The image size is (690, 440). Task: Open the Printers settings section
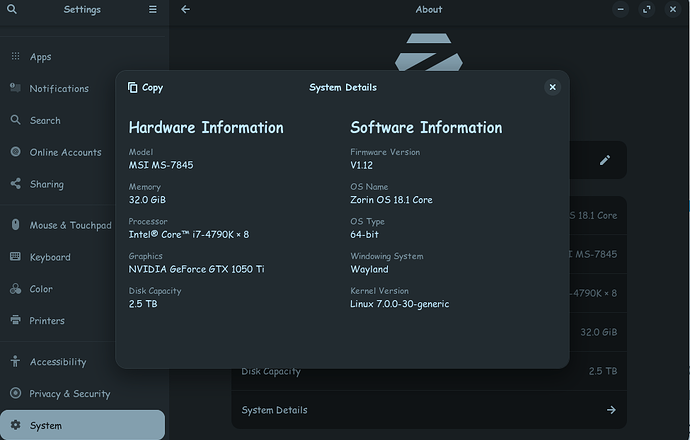[x=83, y=321]
